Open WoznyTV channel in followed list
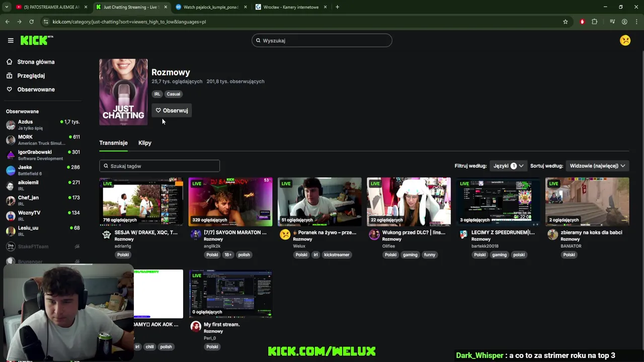The height and width of the screenshot is (362, 644). (43, 215)
